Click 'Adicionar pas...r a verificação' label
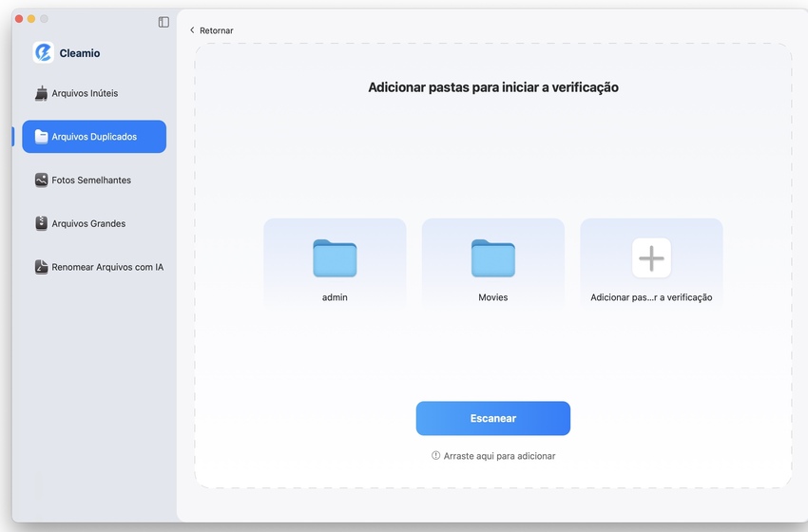808x532 pixels. click(x=651, y=297)
